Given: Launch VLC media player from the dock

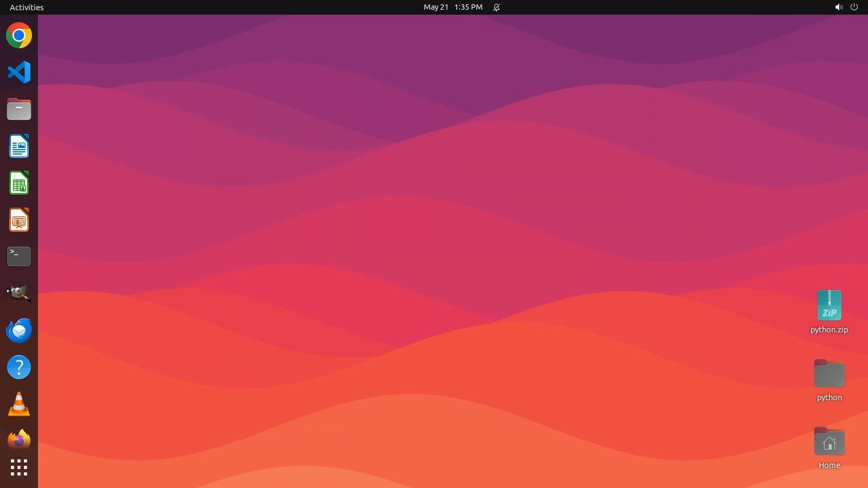Looking at the screenshot, I should [19, 404].
